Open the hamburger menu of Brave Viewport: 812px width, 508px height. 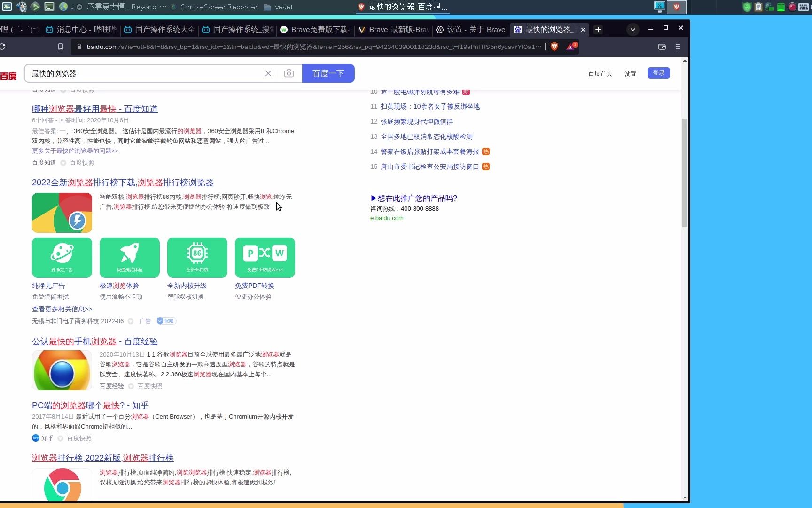coord(678,47)
